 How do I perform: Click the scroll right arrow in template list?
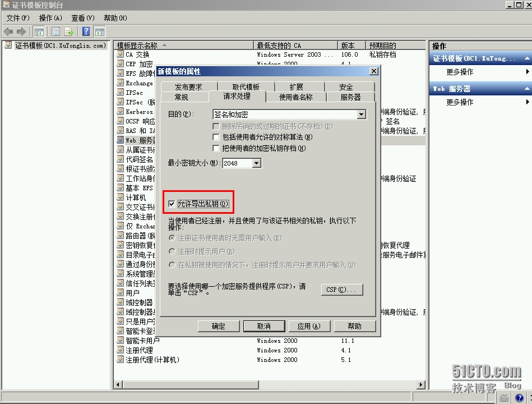421,385
